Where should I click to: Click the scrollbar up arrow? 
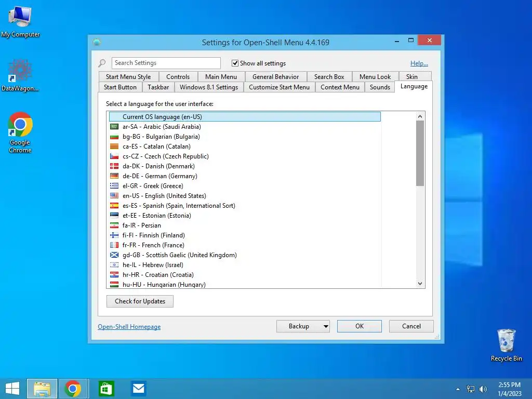click(420, 116)
